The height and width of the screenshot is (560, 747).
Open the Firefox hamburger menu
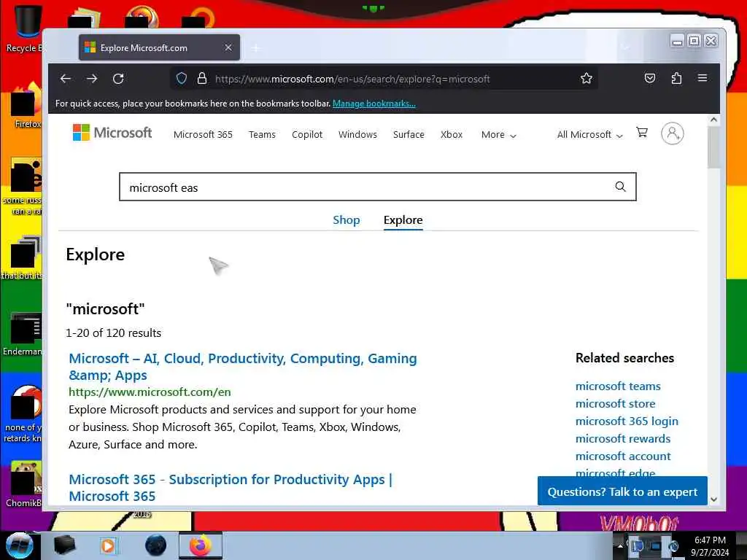[x=703, y=78]
